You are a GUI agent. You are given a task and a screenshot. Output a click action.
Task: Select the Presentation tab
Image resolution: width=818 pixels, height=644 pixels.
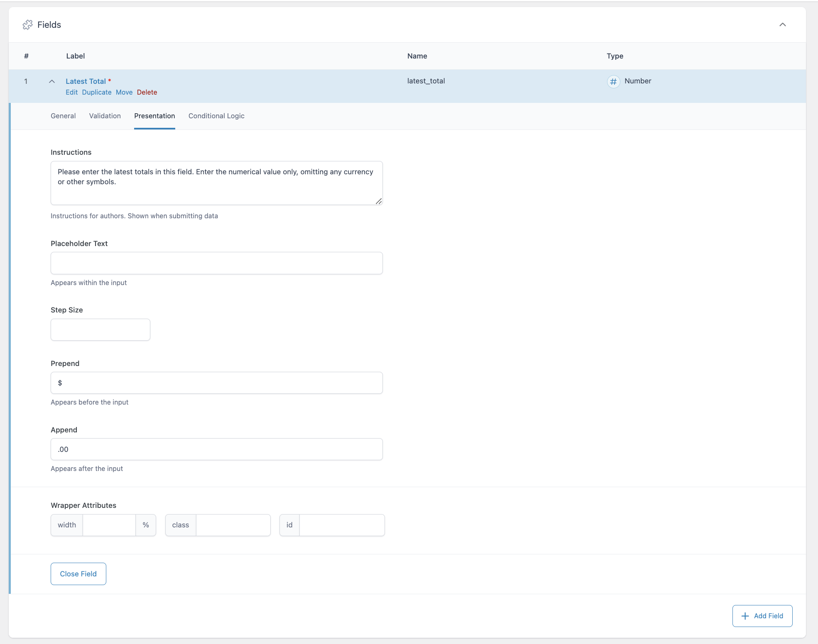tap(154, 116)
